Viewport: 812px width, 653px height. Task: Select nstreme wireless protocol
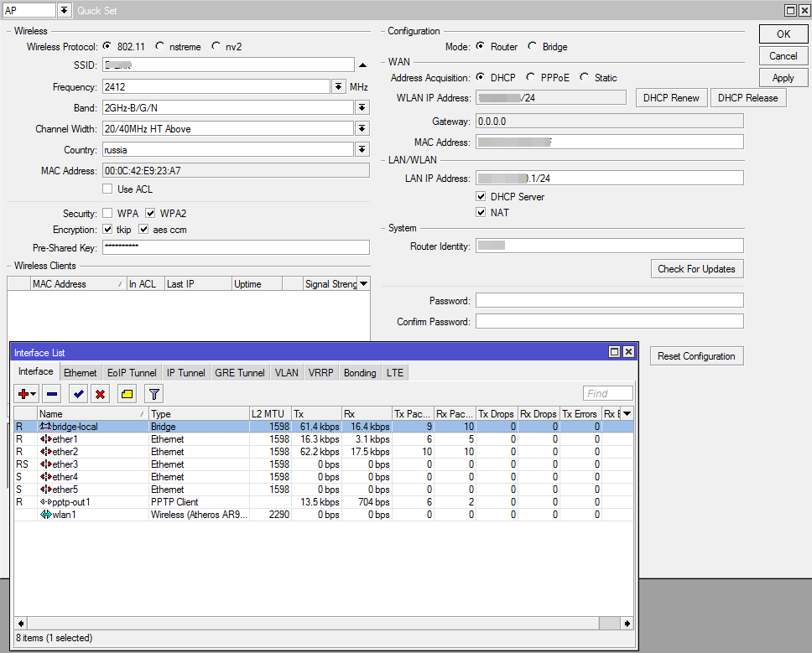coord(159,46)
